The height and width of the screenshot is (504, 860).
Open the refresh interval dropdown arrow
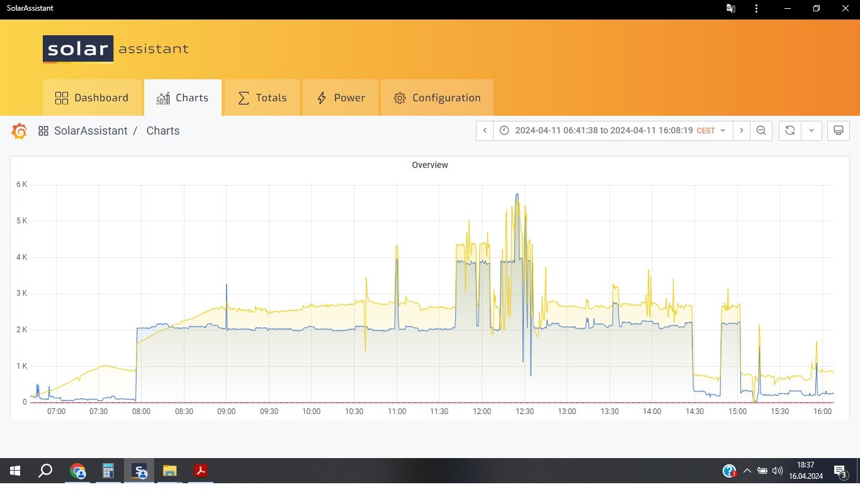[812, 131]
